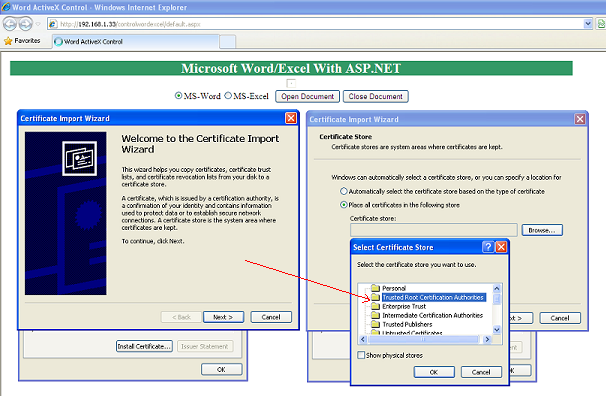The image size is (606, 396).
Task: Click the green refresh icon beside the address bar
Action: (x=601, y=24)
